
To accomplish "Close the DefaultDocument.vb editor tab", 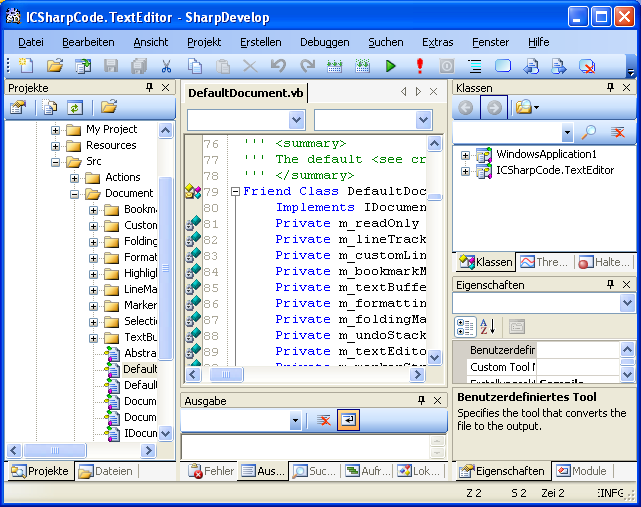I will [434, 92].
